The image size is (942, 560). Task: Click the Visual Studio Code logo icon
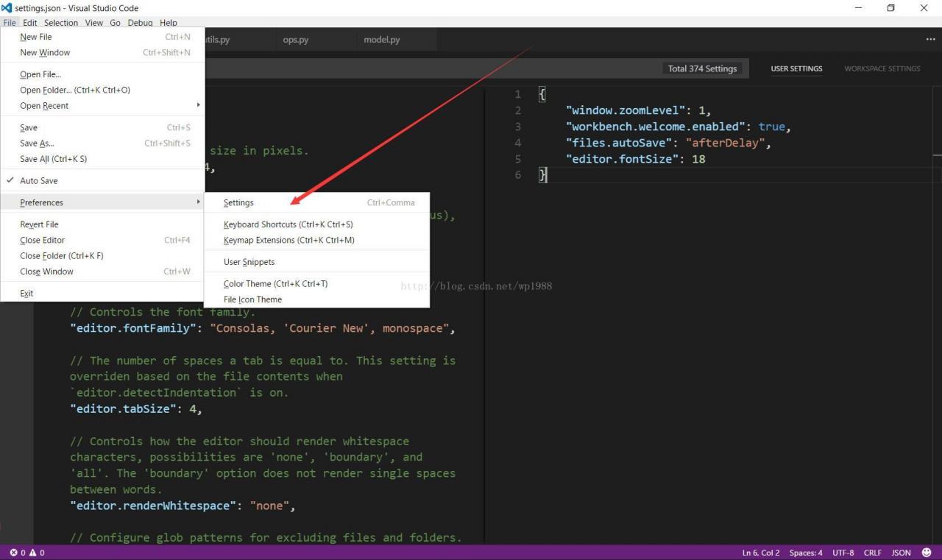[x=7, y=8]
